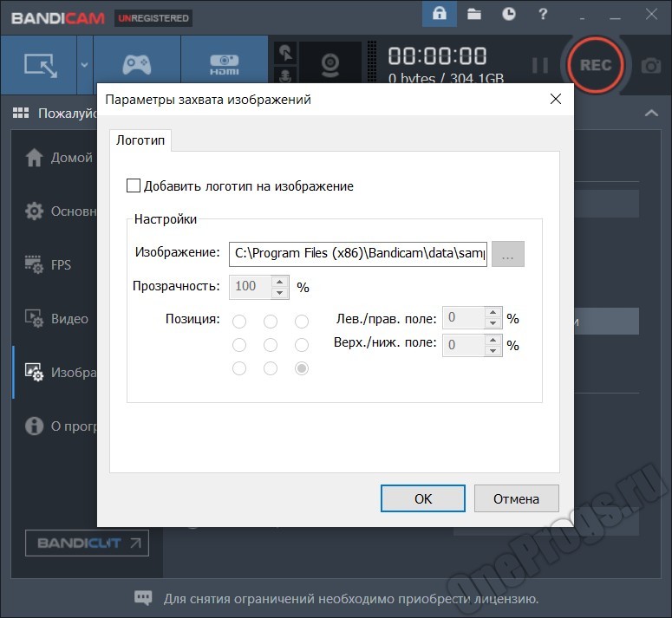Open the 'Логотип' tab
Screen dimensions: 672x618
pos(140,140)
